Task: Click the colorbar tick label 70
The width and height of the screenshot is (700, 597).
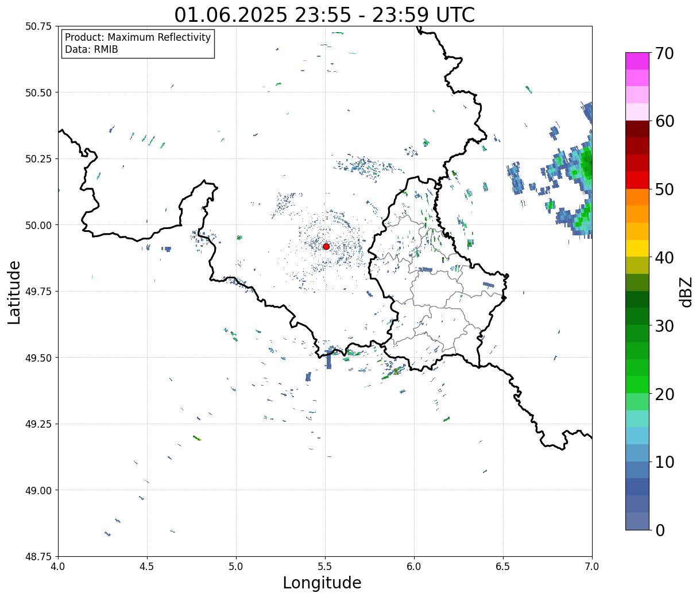Action: click(x=664, y=53)
